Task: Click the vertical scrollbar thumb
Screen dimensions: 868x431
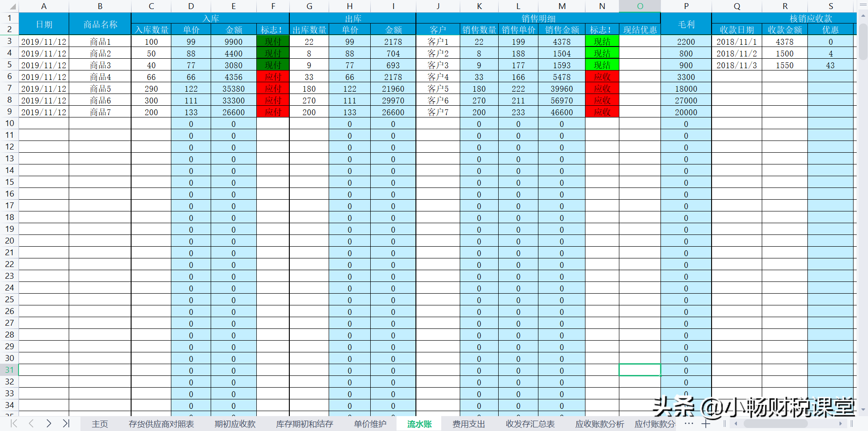Action: point(863,41)
